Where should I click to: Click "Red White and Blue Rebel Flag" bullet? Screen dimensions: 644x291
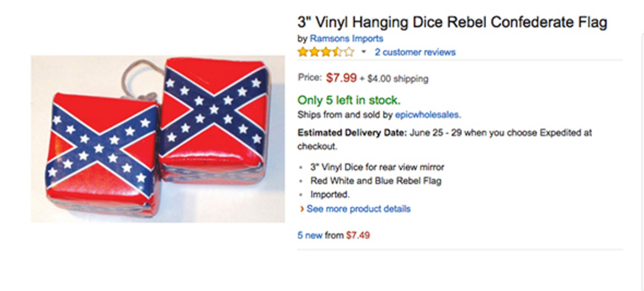tap(376, 181)
